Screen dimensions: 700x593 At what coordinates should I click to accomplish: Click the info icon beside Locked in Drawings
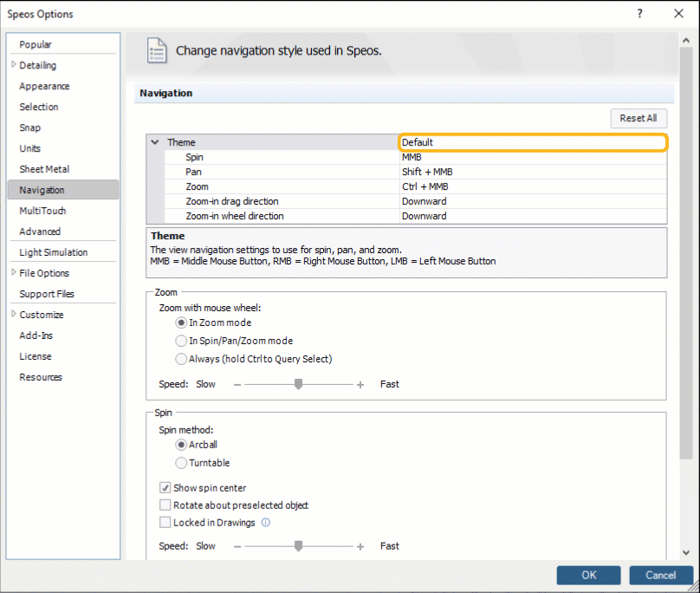(x=266, y=522)
